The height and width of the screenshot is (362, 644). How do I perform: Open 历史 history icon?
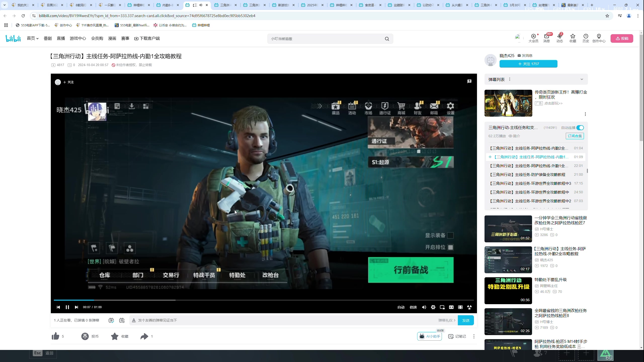(x=586, y=38)
